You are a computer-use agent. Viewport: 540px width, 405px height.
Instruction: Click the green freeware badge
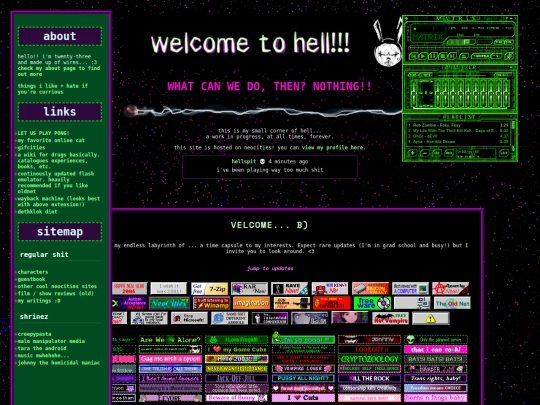tap(372, 303)
